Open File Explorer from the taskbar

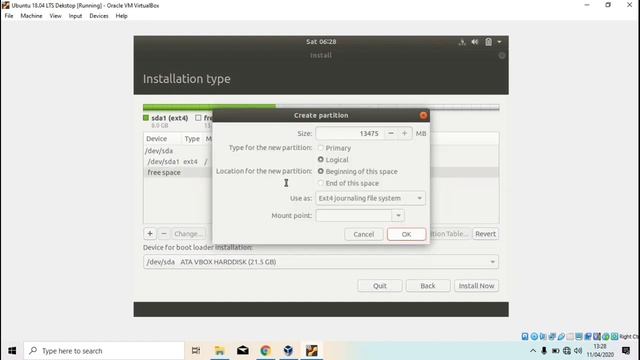point(220,351)
